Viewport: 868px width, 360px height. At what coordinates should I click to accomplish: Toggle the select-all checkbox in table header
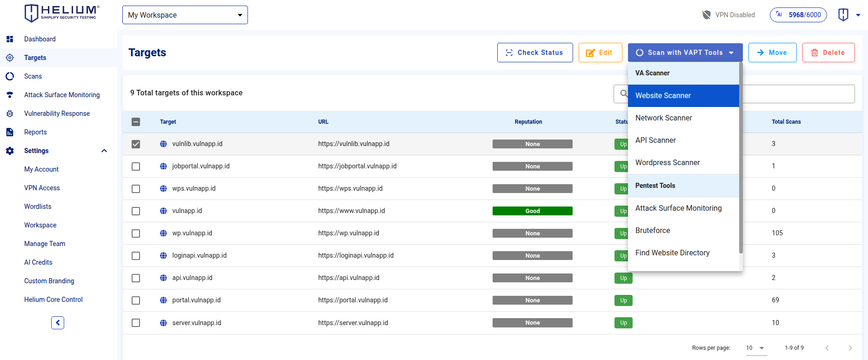[136, 122]
